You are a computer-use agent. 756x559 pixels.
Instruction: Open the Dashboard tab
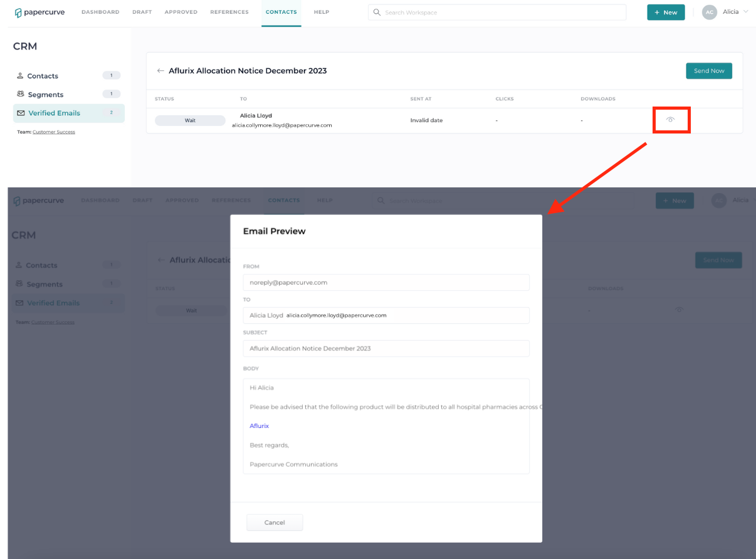pyautogui.click(x=100, y=13)
